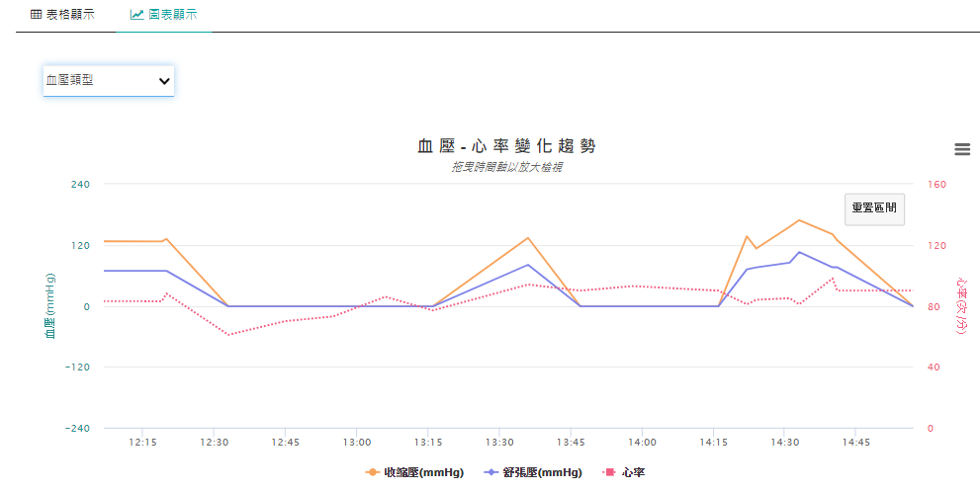Click the 14:15 time axis label
980x492 pixels.
point(713,442)
